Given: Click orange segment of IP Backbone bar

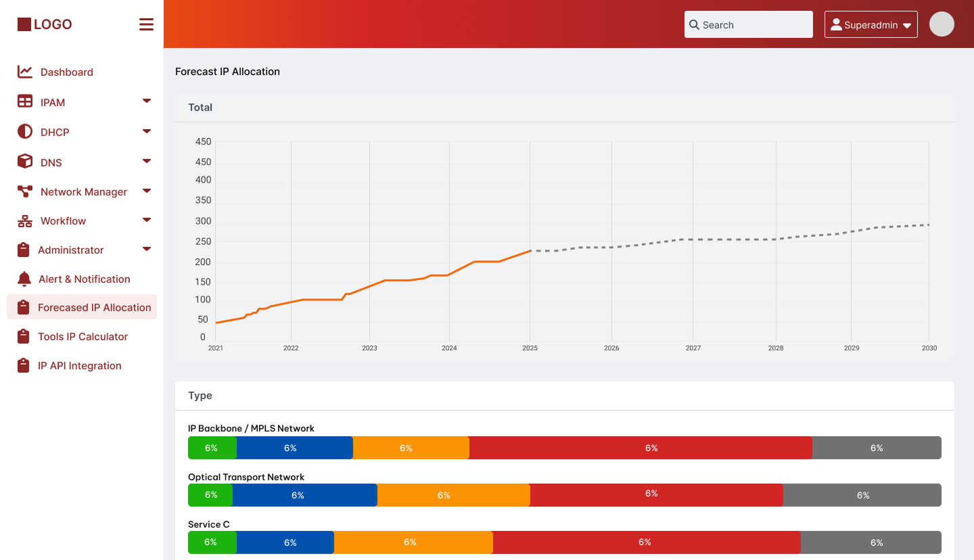Looking at the screenshot, I should 411,448.
